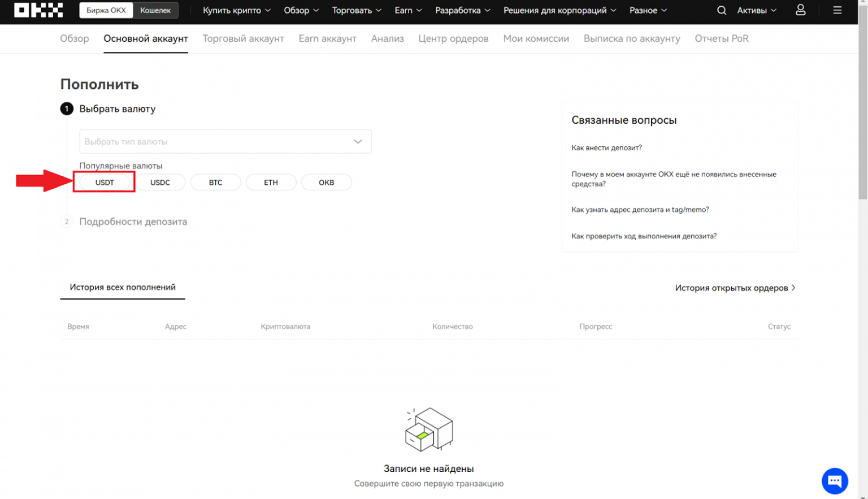Expand the Активы dropdown

click(756, 10)
